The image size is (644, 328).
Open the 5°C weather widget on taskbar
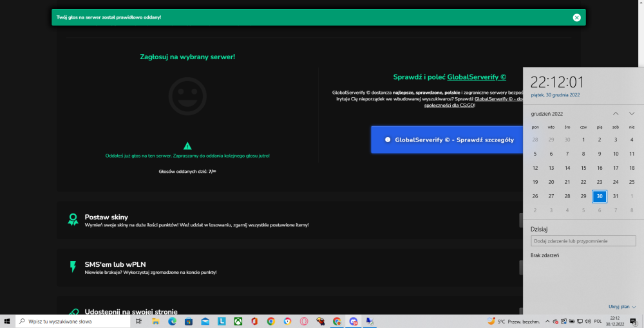tap(513, 322)
